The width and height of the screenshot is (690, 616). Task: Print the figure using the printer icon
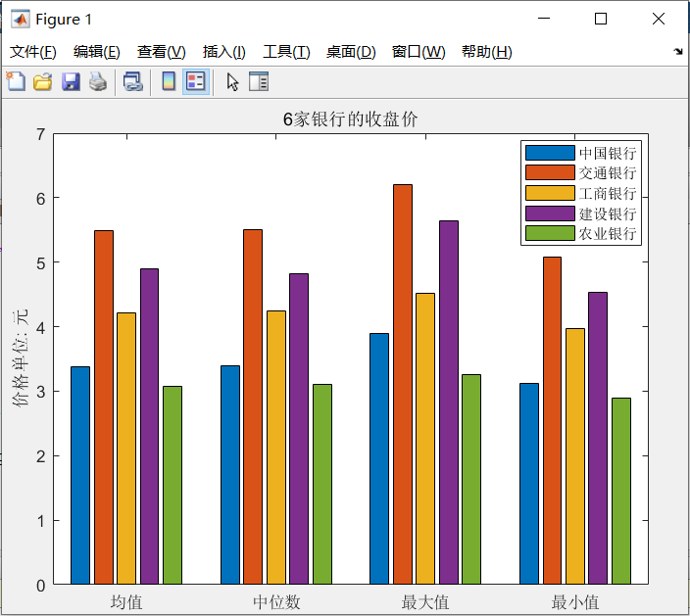click(x=98, y=82)
